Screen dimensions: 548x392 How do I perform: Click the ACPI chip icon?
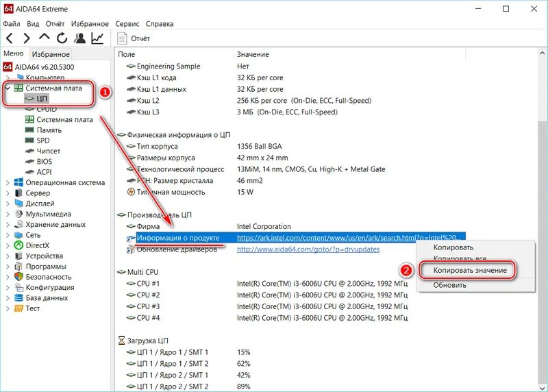[x=29, y=172]
